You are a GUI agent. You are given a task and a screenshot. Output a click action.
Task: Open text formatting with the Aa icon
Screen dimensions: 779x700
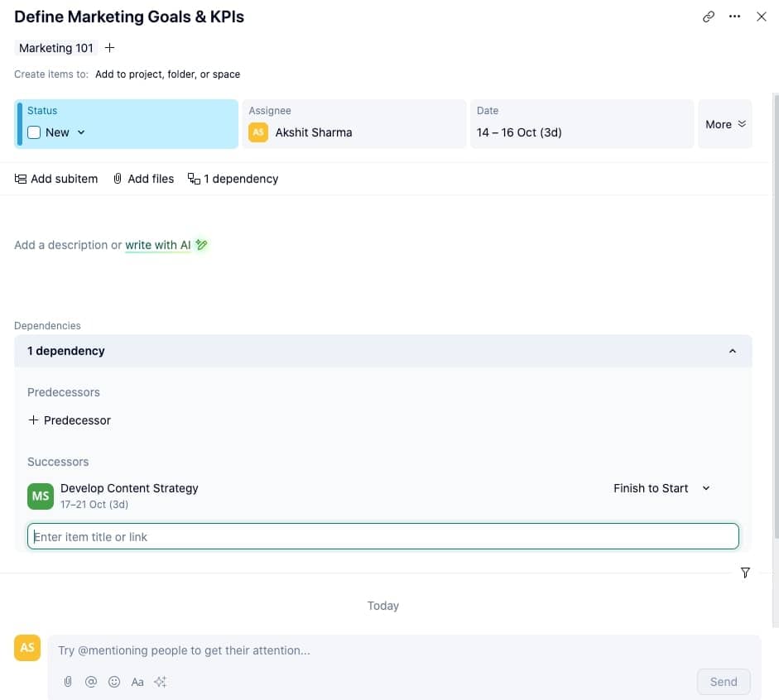(x=137, y=682)
